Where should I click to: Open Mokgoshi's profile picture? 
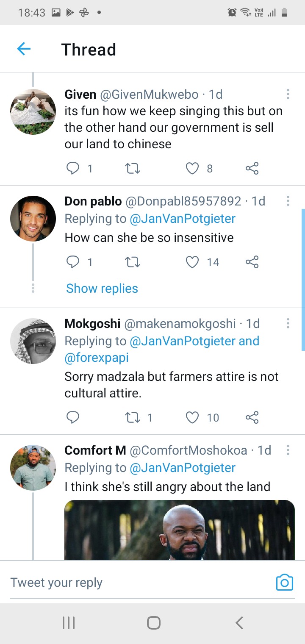click(33, 341)
